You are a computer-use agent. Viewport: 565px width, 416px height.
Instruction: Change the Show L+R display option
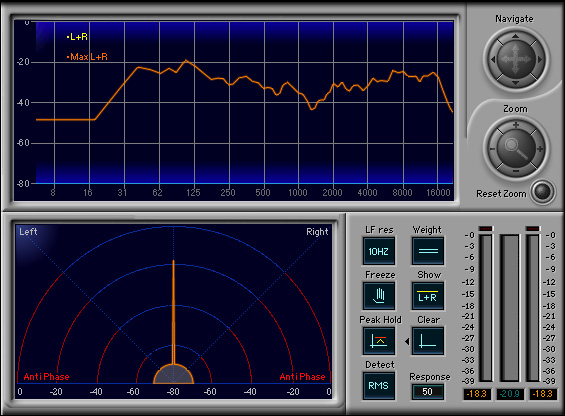pos(428,296)
